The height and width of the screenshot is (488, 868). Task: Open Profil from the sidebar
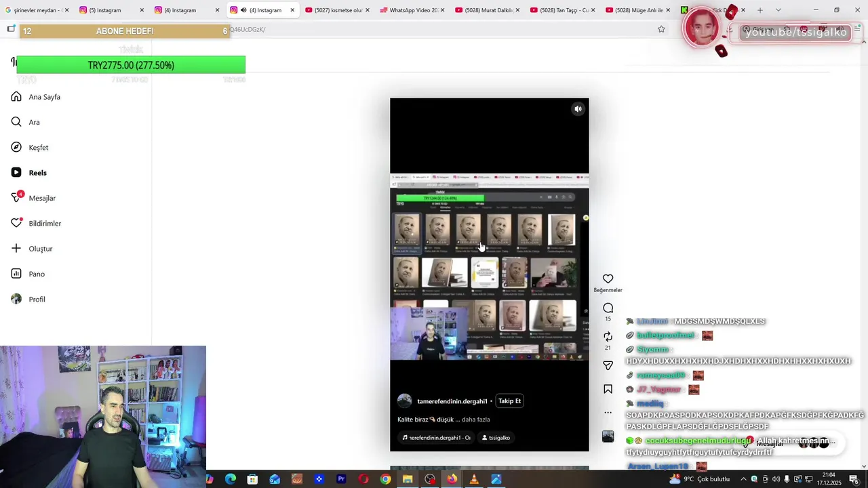pyautogui.click(x=28, y=299)
